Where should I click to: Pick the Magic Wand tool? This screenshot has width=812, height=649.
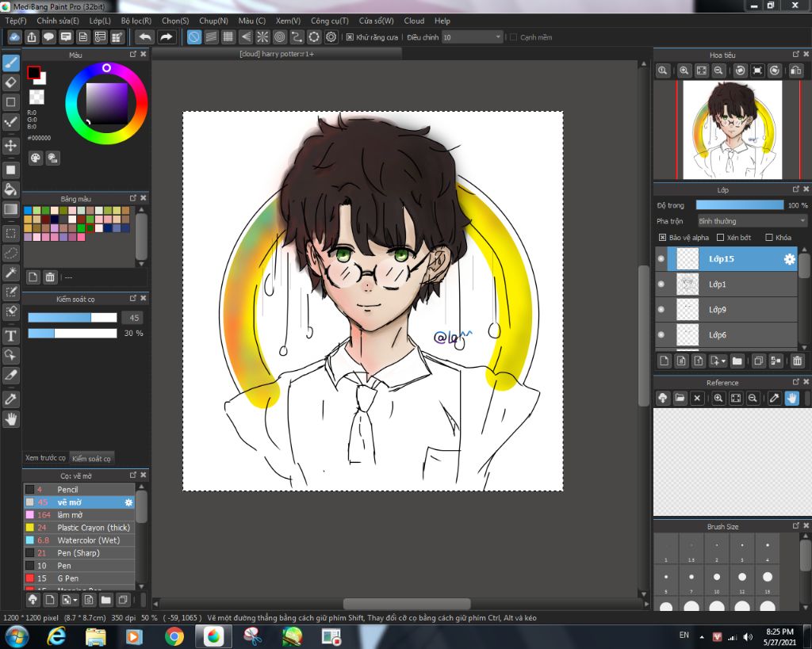11,273
